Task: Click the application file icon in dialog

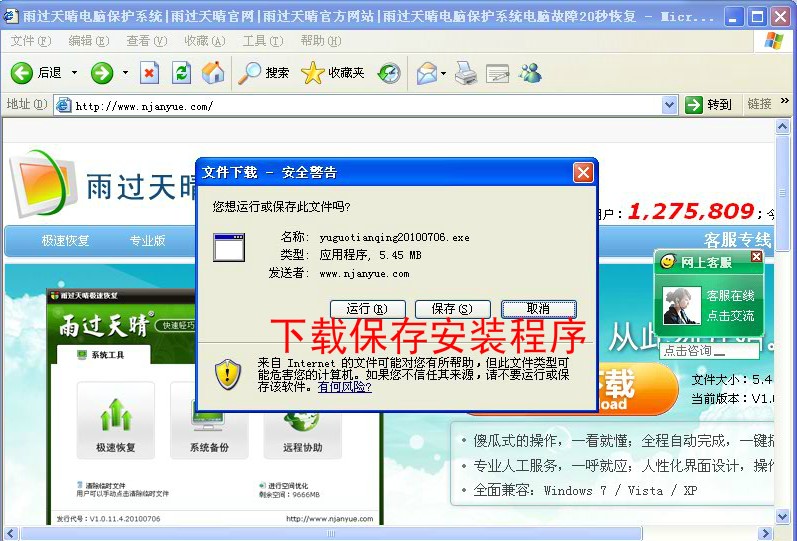Action: point(229,248)
